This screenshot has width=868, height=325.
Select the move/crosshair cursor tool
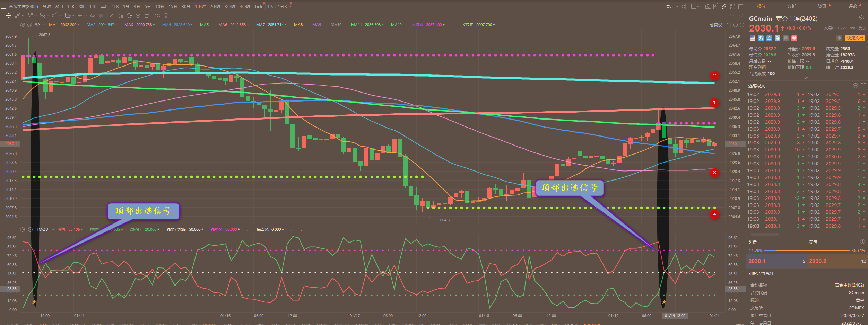(9, 16)
